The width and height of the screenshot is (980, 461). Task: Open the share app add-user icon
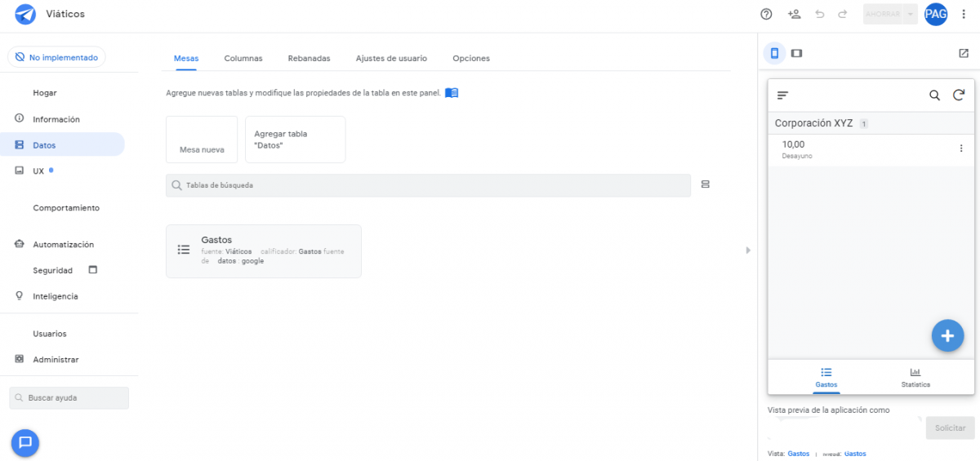[794, 14]
